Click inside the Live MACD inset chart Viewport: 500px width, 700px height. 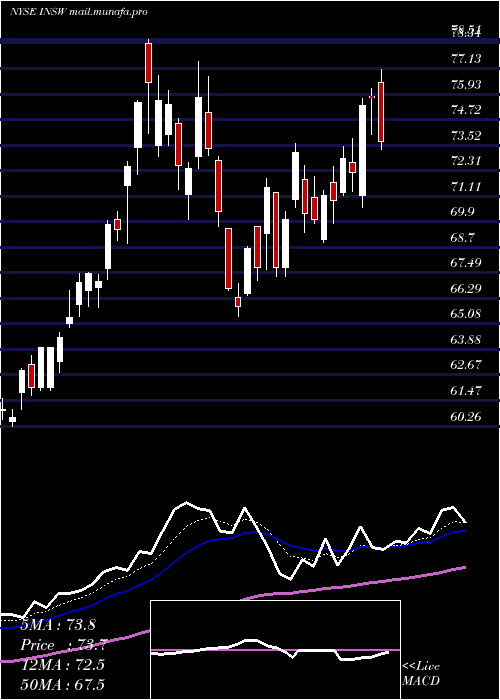point(275,650)
